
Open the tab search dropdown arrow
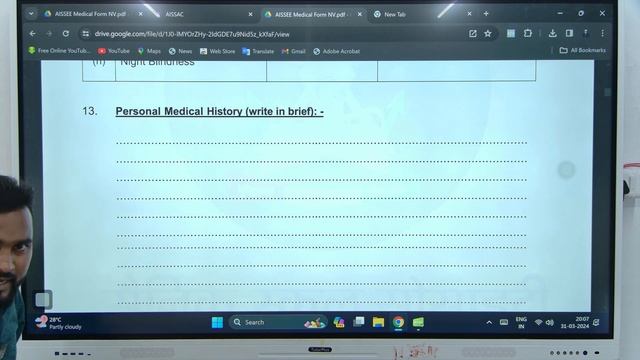click(31, 14)
